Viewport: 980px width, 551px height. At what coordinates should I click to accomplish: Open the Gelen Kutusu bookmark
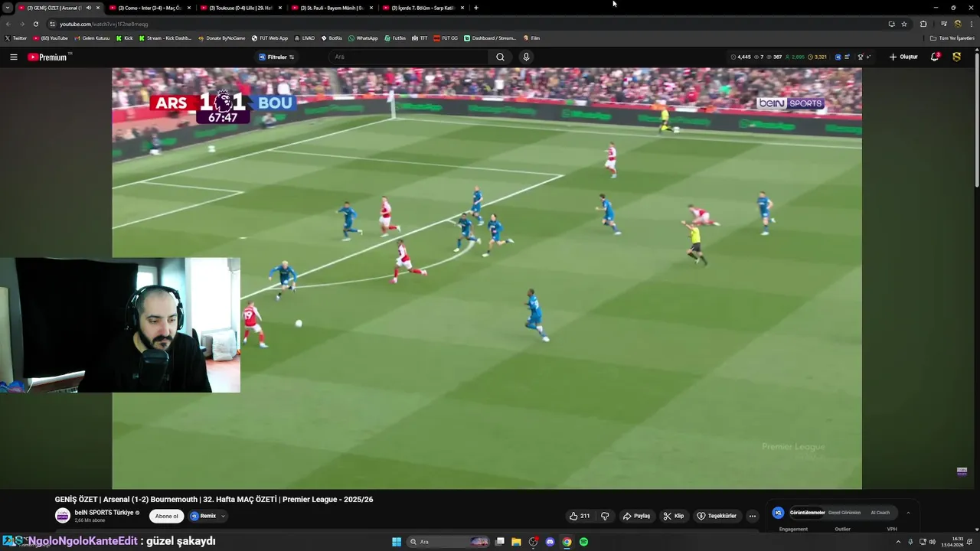92,37
